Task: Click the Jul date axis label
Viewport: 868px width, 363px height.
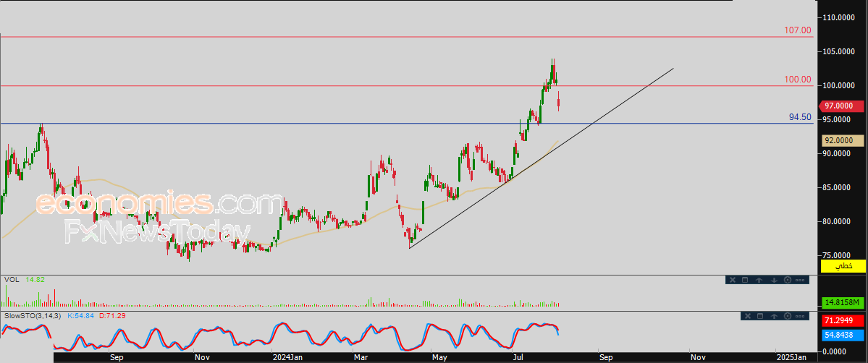Action: (x=519, y=357)
